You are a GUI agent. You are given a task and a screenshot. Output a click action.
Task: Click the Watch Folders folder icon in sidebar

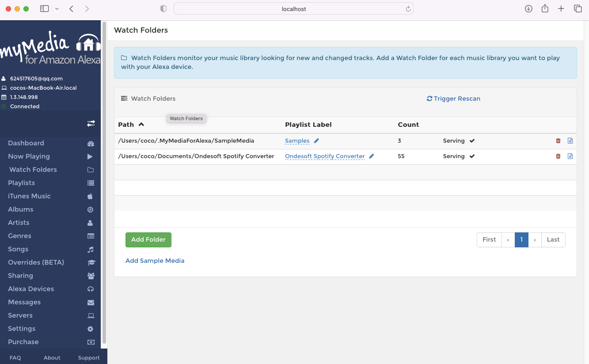click(91, 170)
